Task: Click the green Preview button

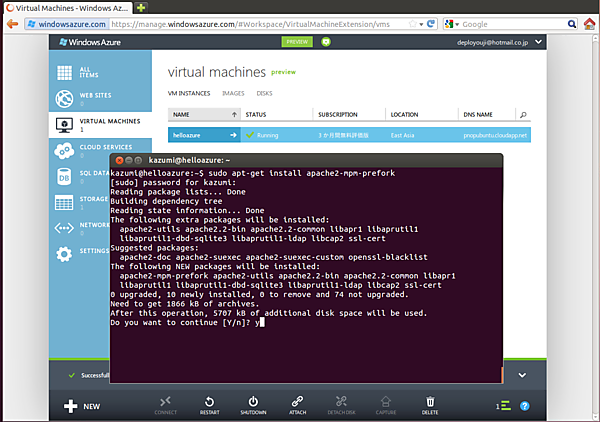Action: [297, 42]
